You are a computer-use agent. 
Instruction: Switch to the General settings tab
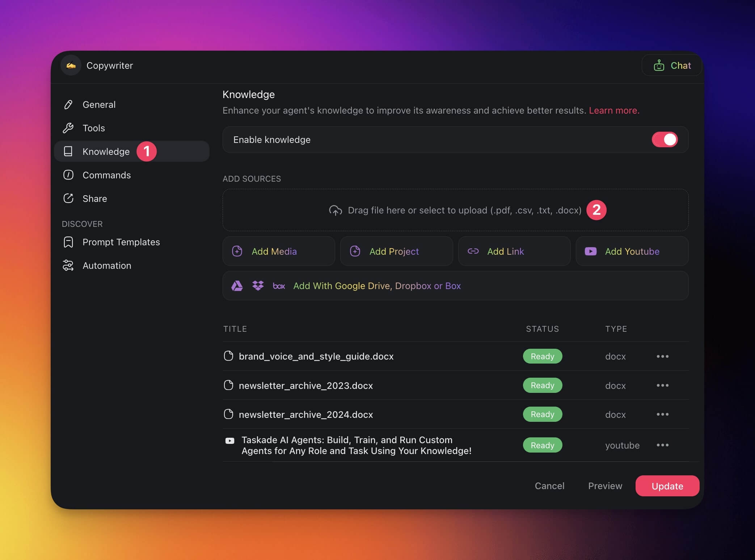[99, 105]
